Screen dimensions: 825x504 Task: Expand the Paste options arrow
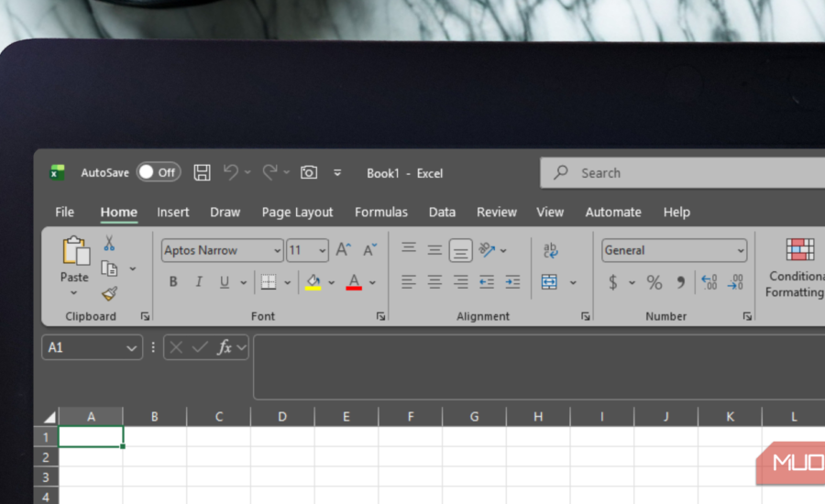pyautogui.click(x=73, y=293)
